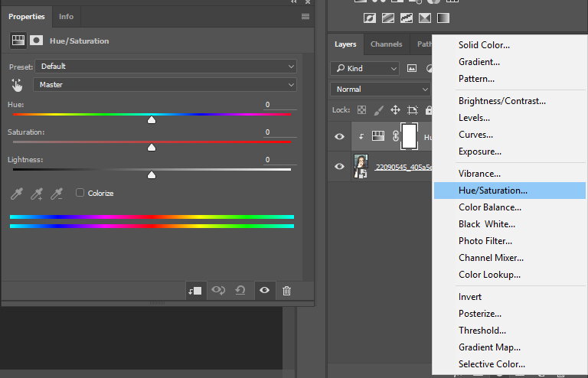Click the Saturation slider handle
Screen dimensions: 588x378
point(152,148)
